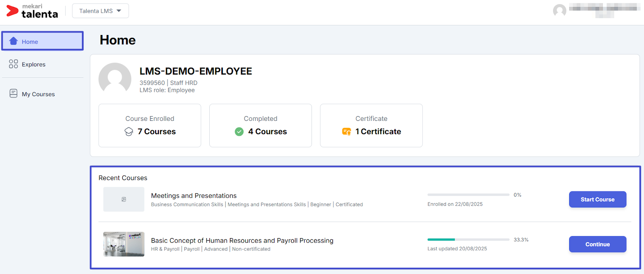This screenshot has height=274, width=644.
Task: Click the dropdown arrow beside Talenta LMS
Action: pos(119,11)
